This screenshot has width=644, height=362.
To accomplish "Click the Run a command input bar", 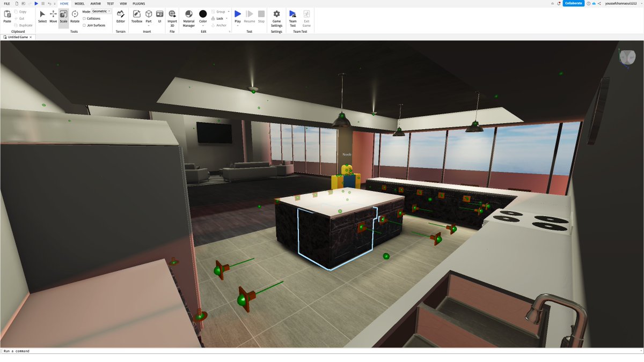I will coord(322,351).
